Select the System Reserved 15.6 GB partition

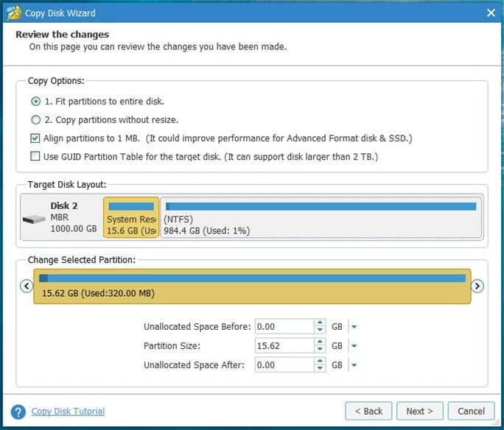point(131,218)
